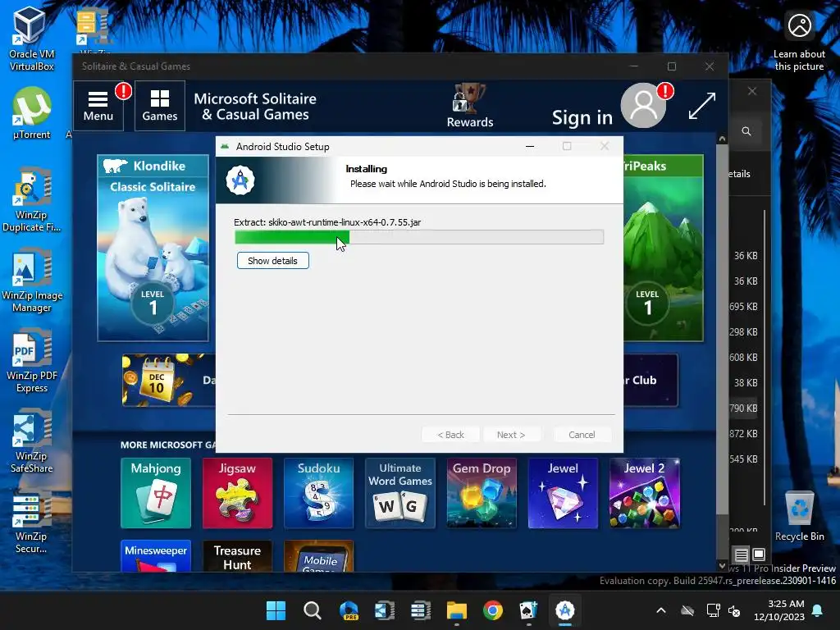Viewport: 840px width, 630px height.
Task: Click the scroll up arrow in Solitaire
Action: pos(722,139)
